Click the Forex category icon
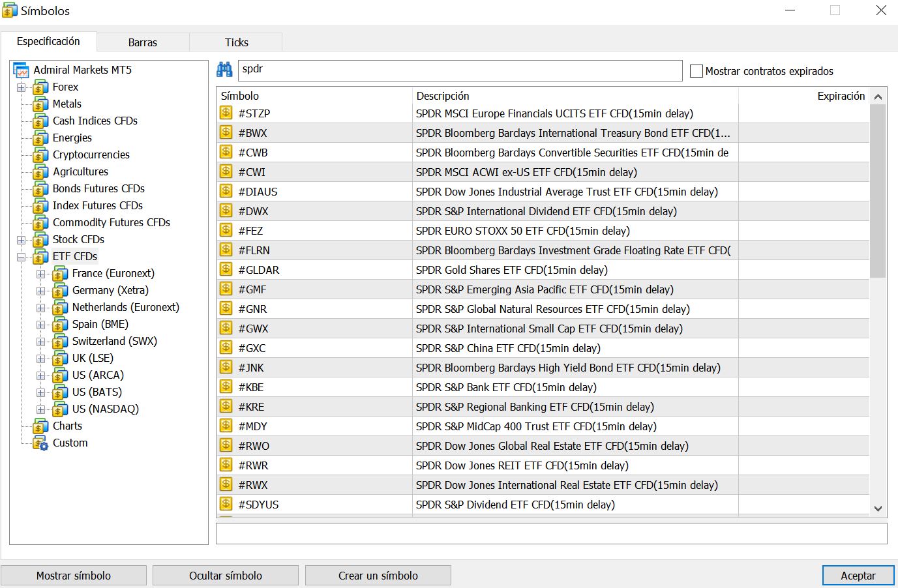 42,87
